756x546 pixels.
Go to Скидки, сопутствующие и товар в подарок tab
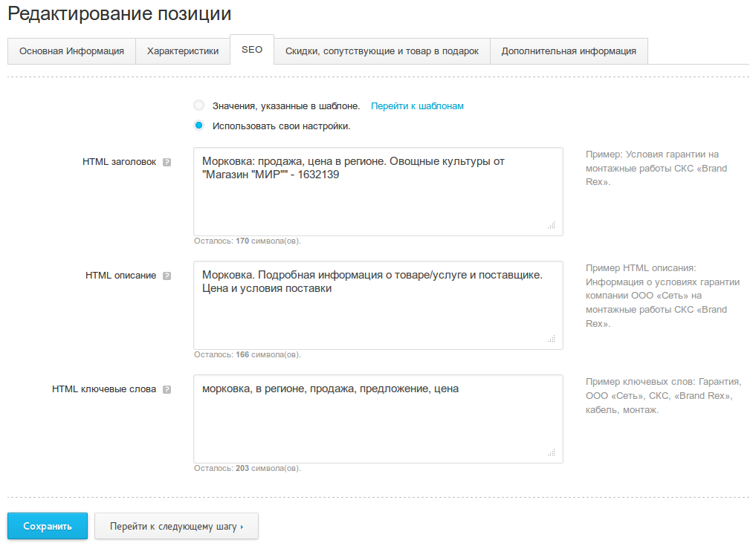(x=382, y=51)
